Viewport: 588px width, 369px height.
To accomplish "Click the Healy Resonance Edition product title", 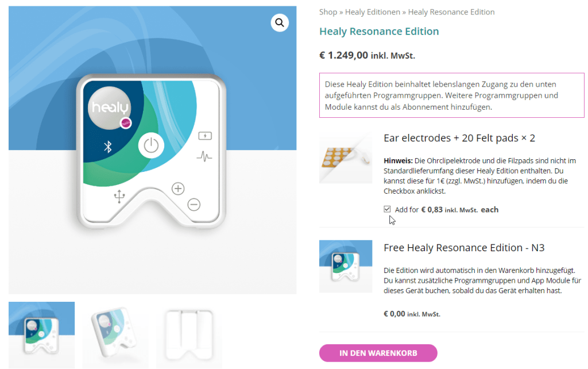I will [379, 31].
